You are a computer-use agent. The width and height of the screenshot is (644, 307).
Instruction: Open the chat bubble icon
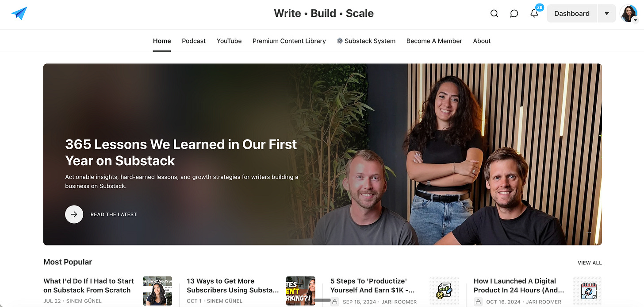coord(514,13)
